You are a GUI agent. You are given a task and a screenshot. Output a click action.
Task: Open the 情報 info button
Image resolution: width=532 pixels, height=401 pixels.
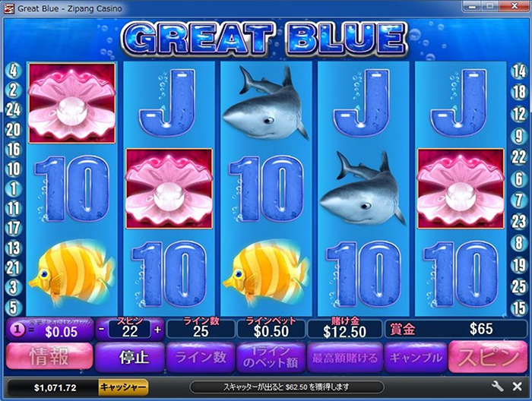pyautogui.click(x=49, y=356)
